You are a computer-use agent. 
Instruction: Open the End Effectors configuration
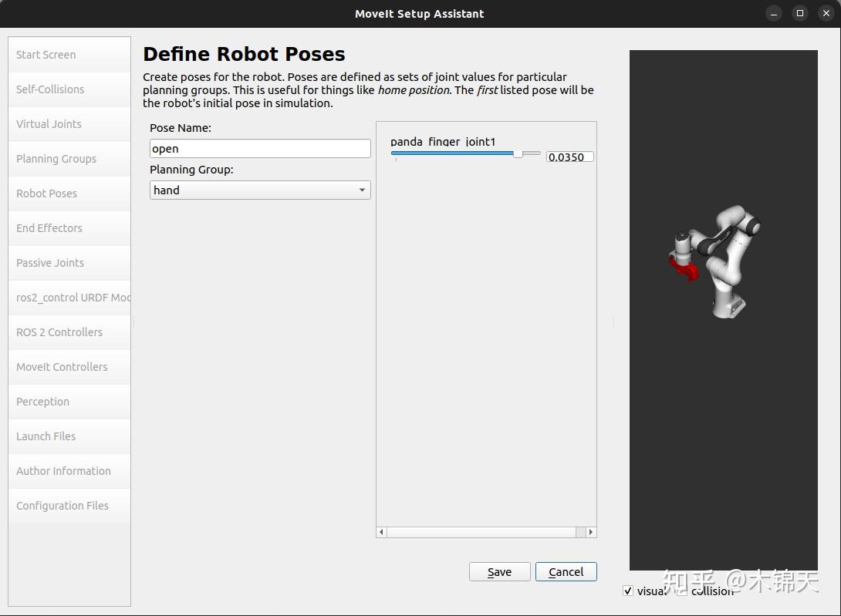coord(49,228)
